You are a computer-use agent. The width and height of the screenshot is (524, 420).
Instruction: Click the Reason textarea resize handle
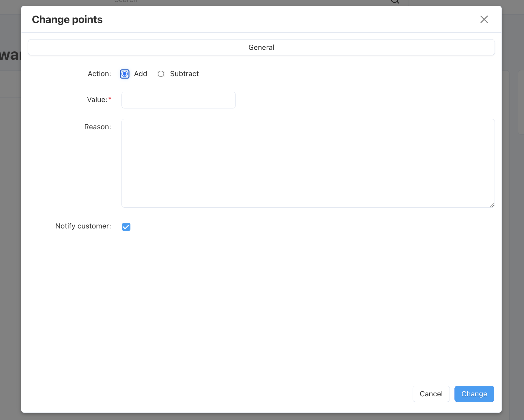pos(492,205)
